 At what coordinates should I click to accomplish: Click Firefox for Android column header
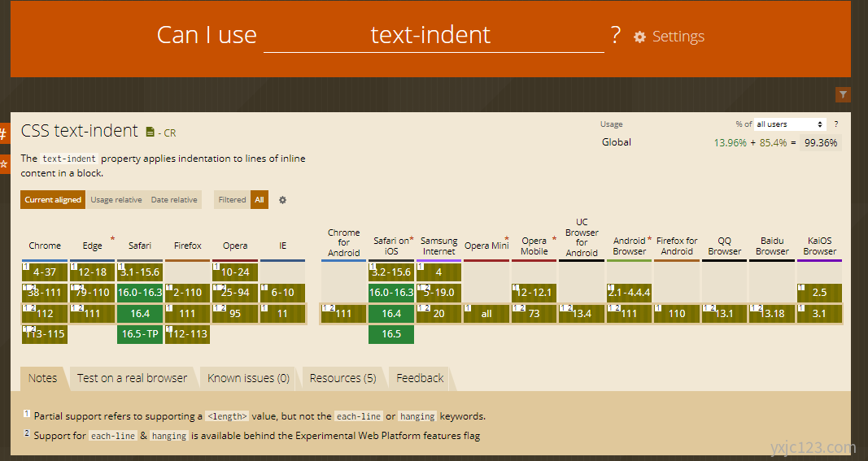tap(677, 246)
